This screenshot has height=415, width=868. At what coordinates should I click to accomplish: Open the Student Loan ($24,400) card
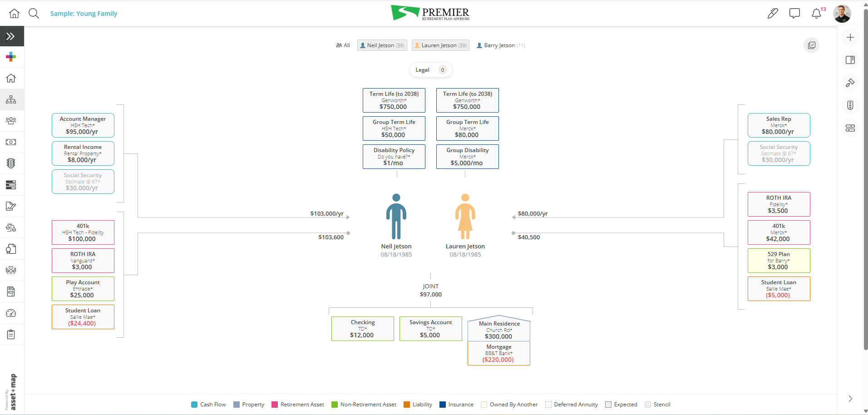[x=83, y=317]
